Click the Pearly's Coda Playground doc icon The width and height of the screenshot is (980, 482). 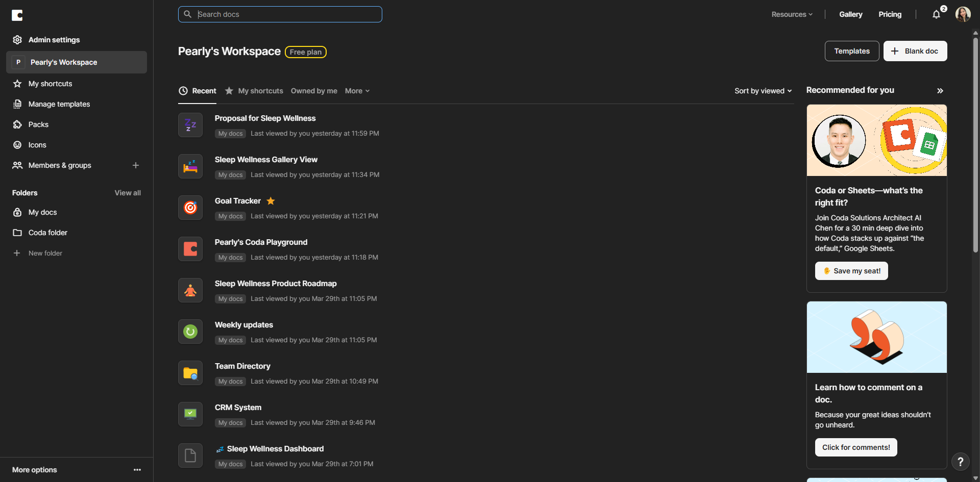click(190, 249)
